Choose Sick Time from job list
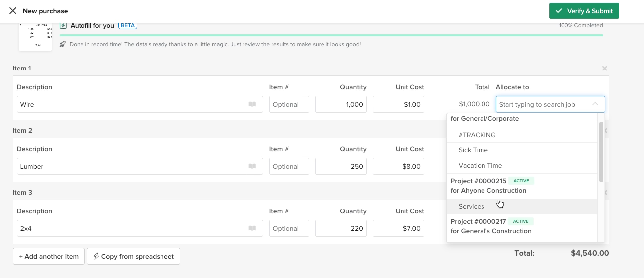This screenshot has width=644, height=278. pos(473,150)
